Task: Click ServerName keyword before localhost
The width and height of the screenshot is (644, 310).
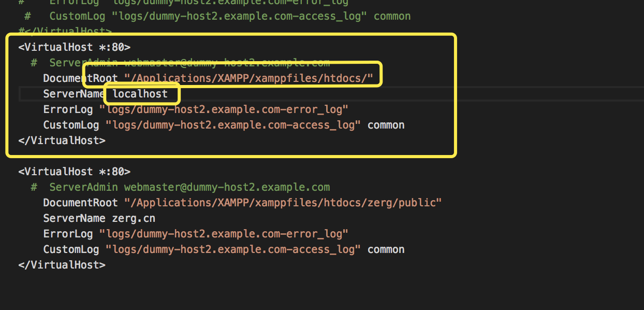Action: coord(74,94)
